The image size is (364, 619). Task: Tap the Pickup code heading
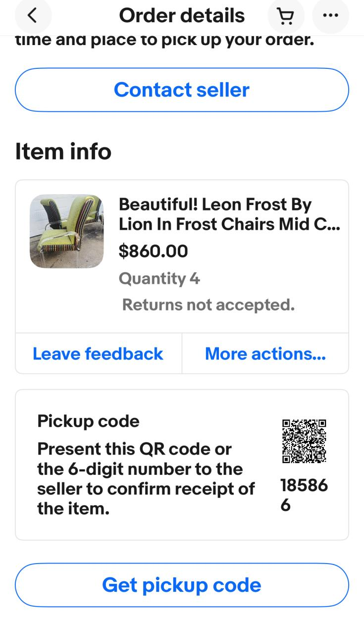pos(88,421)
